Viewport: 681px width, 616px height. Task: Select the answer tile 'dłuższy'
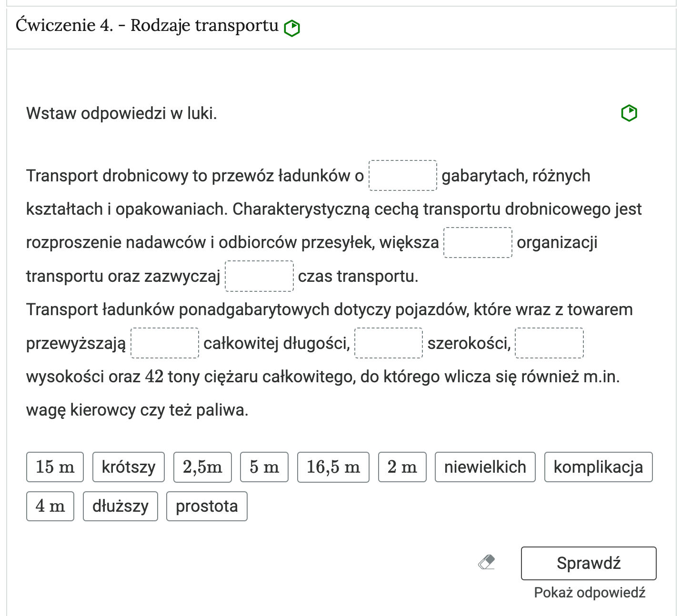coord(120,506)
